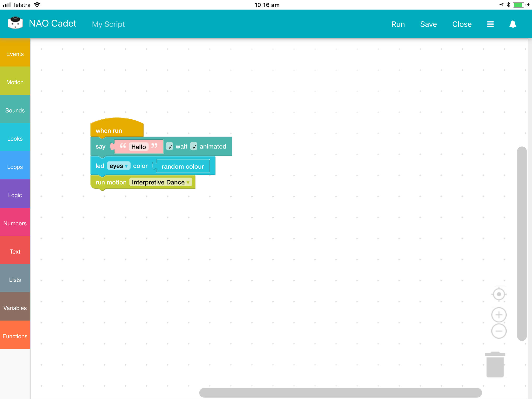Tap the Bluetooth status icon
The image size is (532, 399).
(x=508, y=5)
